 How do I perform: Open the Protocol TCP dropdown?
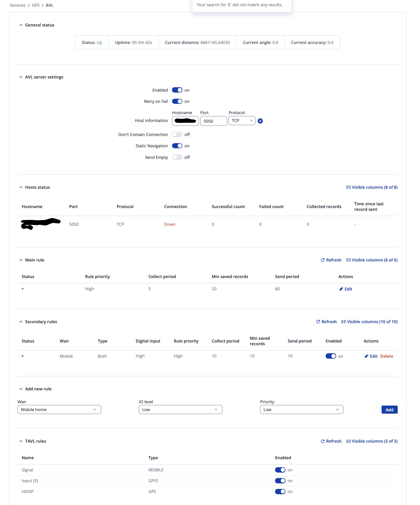242,121
